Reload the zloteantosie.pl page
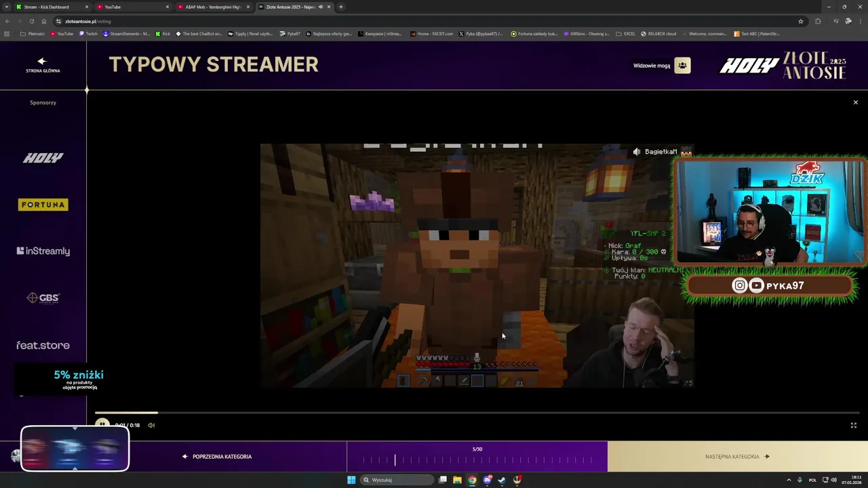Image resolution: width=868 pixels, height=488 pixels. (31, 21)
